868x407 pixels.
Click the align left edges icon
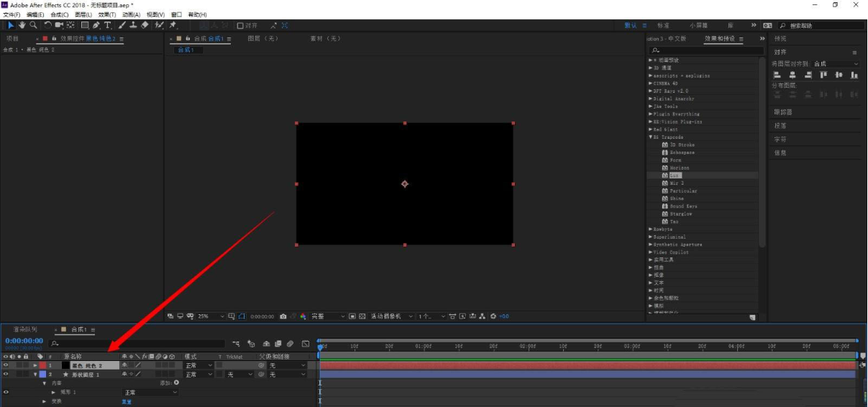click(777, 75)
